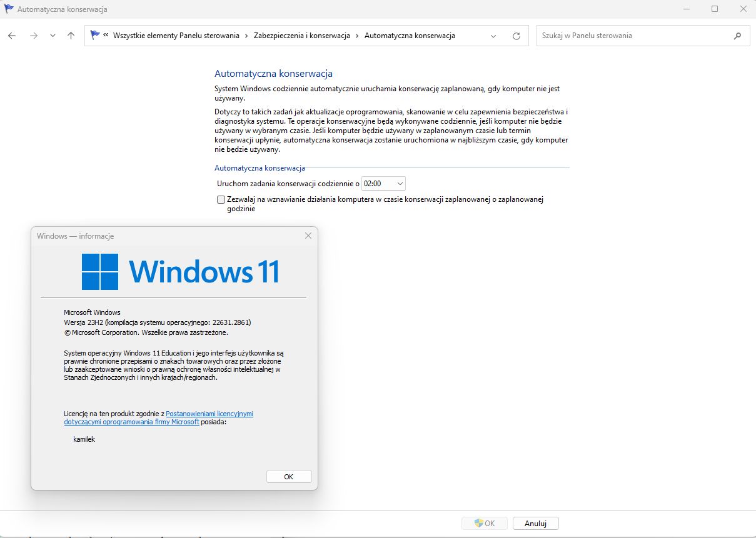Viewport: 756px width, 538px height.
Task: Expand the hidden breadcrumb items chevron
Action: [105, 36]
